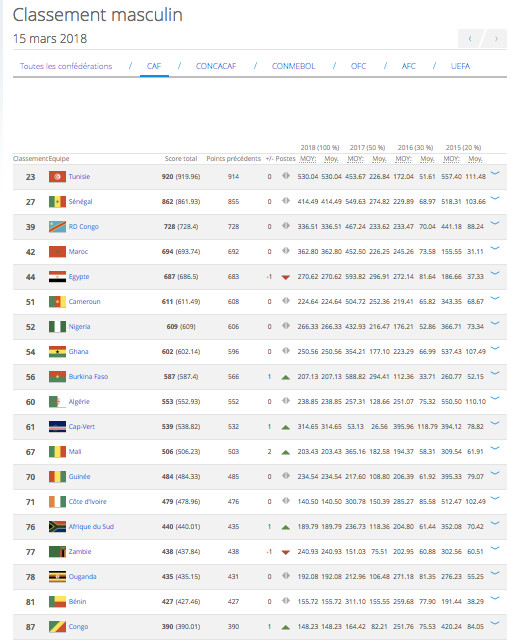Screen dimensions: 514x642
Task: Select the OFC confederation tab
Action: [358, 66]
